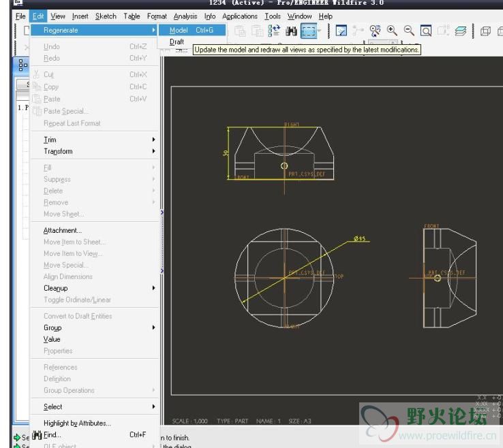The image size is (503, 448).
Task: Open the Tools menu
Action: (273, 16)
